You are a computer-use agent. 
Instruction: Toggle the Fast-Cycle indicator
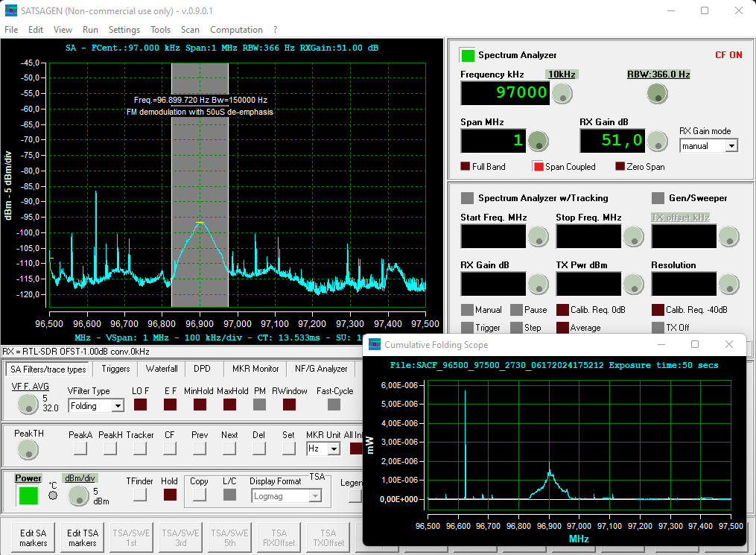(334, 405)
